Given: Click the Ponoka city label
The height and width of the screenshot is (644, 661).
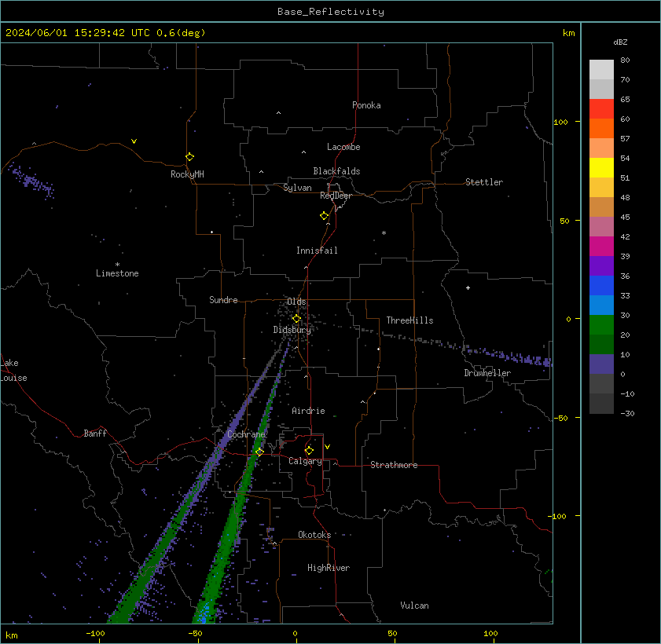Looking at the screenshot, I should click(366, 105).
